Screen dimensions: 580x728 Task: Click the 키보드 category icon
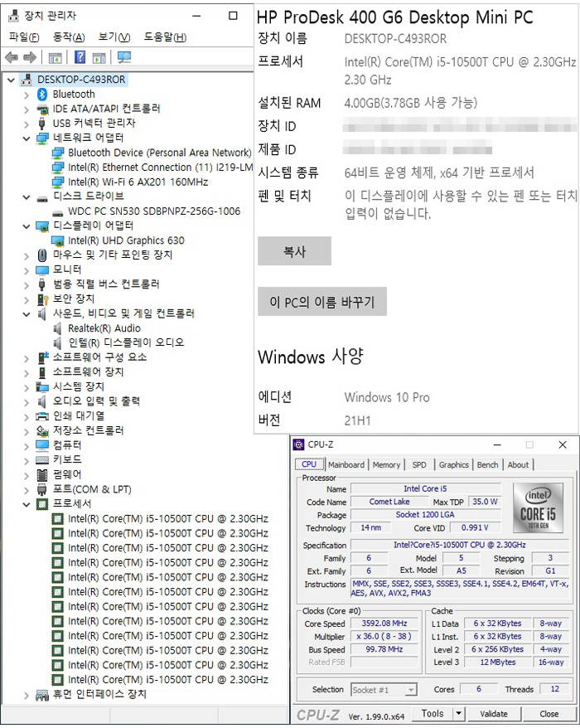pyautogui.click(x=42, y=460)
